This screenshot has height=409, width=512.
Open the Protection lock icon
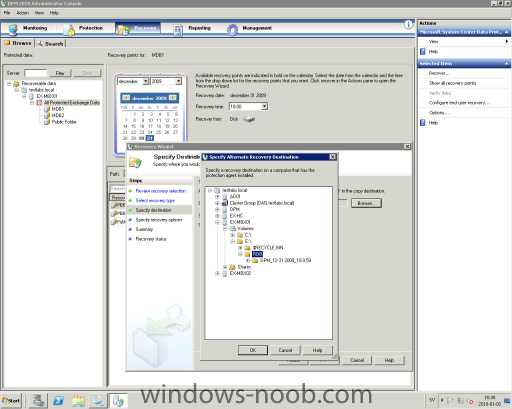click(x=70, y=30)
